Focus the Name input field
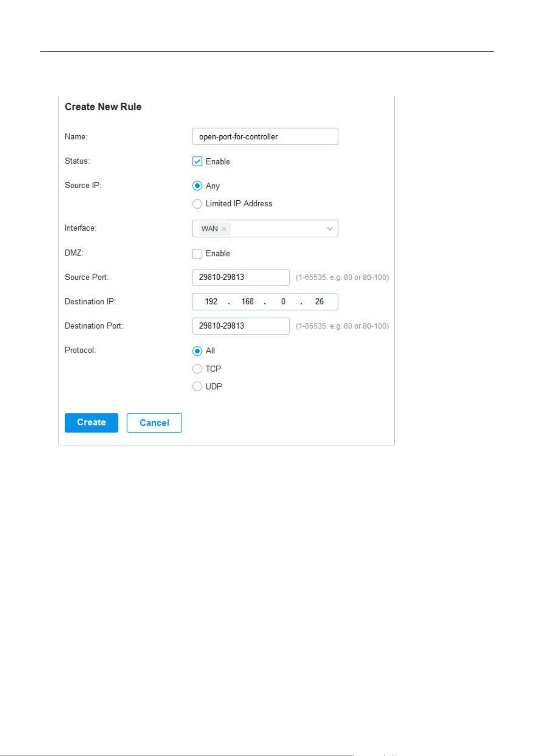535x756 pixels. point(265,136)
